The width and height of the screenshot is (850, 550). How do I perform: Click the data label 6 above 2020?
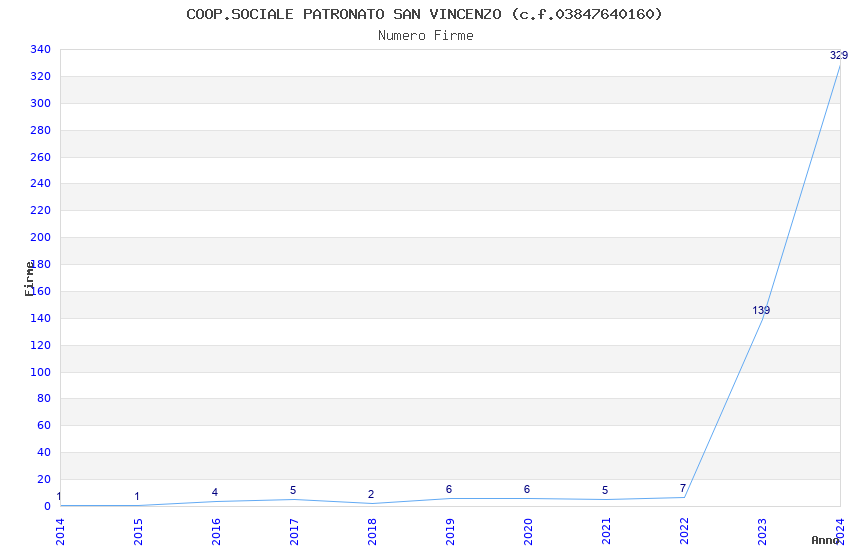coord(527,489)
